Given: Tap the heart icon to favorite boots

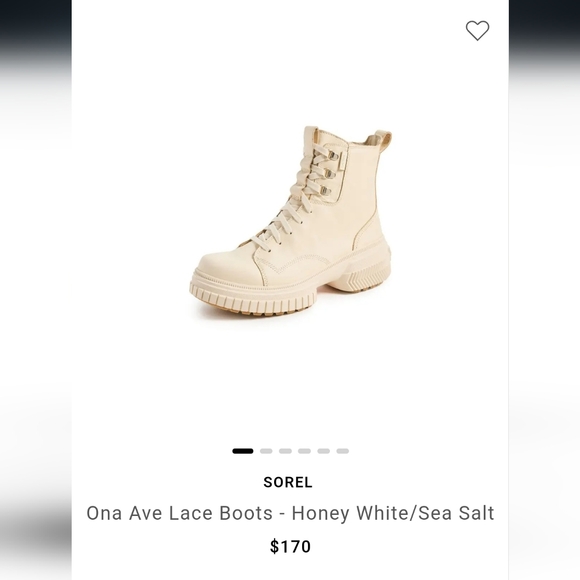Looking at the screenshot, I should [x=477, y=30].
